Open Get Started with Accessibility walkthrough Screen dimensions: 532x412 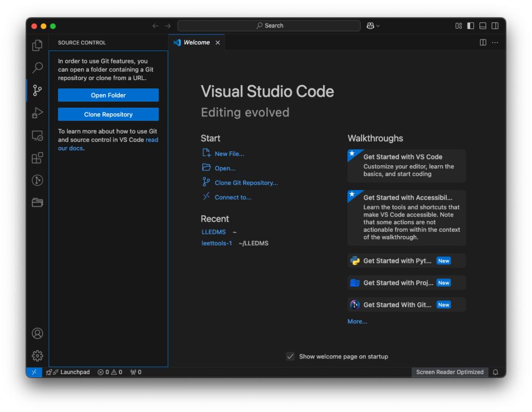(406, 218)
